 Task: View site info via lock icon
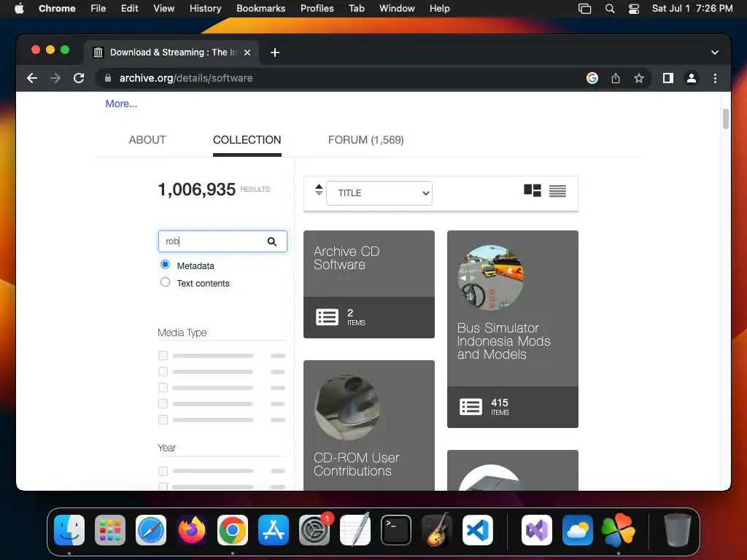(x=108, y=78)
